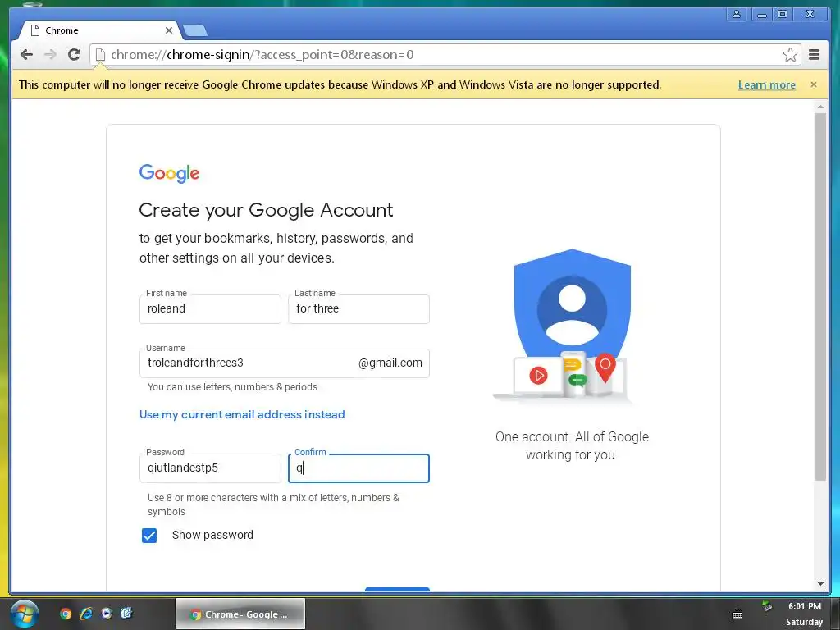Select the Chrome - Google taskbar button

pyautogui.click(x=240, y=614)
